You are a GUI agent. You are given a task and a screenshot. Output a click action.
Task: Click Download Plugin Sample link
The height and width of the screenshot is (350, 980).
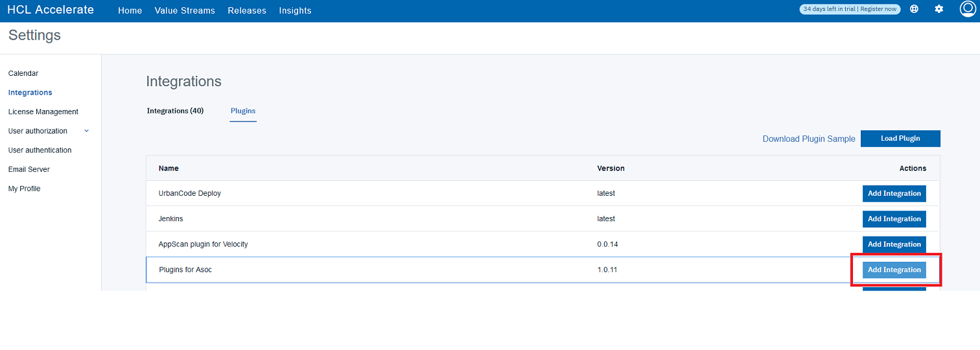[x=808, y=139]
